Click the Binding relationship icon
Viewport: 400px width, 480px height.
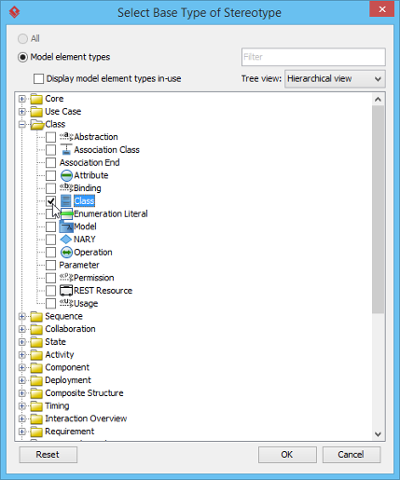66,188
